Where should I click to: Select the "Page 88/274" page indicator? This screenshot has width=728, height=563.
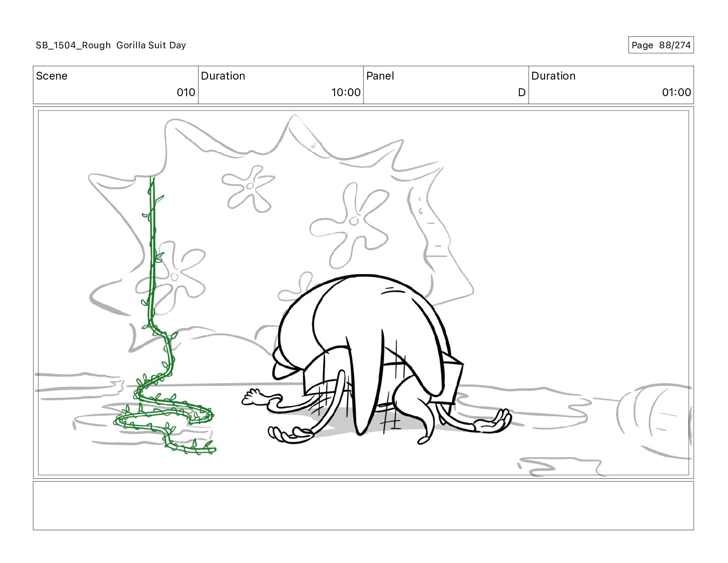coord(661,45)
